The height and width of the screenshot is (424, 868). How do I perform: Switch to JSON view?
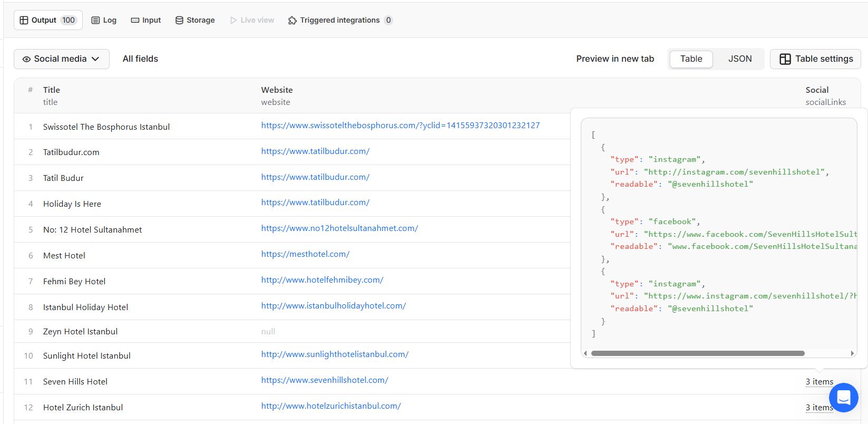740,59
